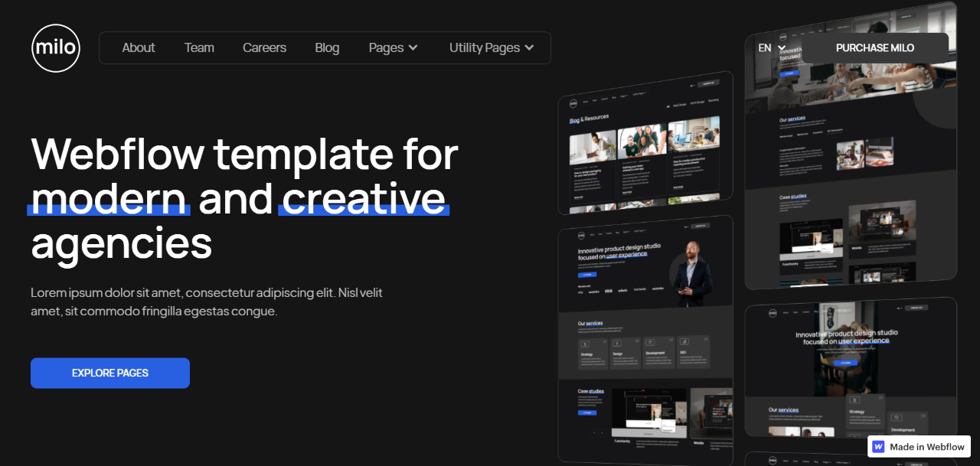Click Careers in the top navigation
The height and width of the screenshot is (466, 980).
click(264, 47)
